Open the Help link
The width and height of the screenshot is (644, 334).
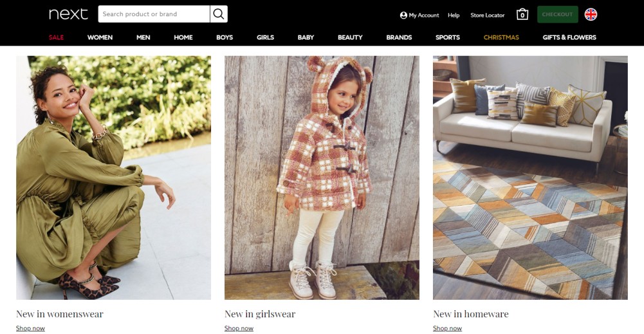(454, 15)
